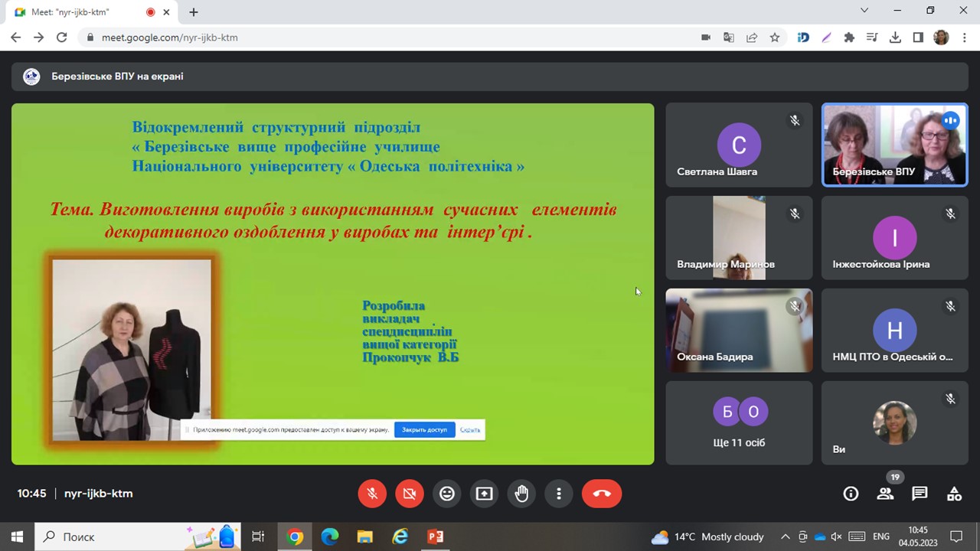Open the emoji reactions button
980x551 pixels.
click(x=447, y=494)
